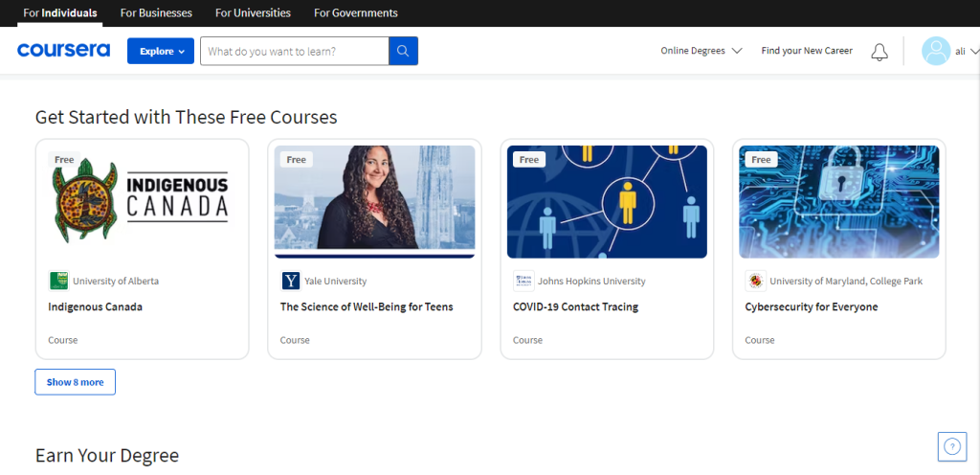Open the help question mark button
Screen dimensions: 980x475
pos(952,446)
